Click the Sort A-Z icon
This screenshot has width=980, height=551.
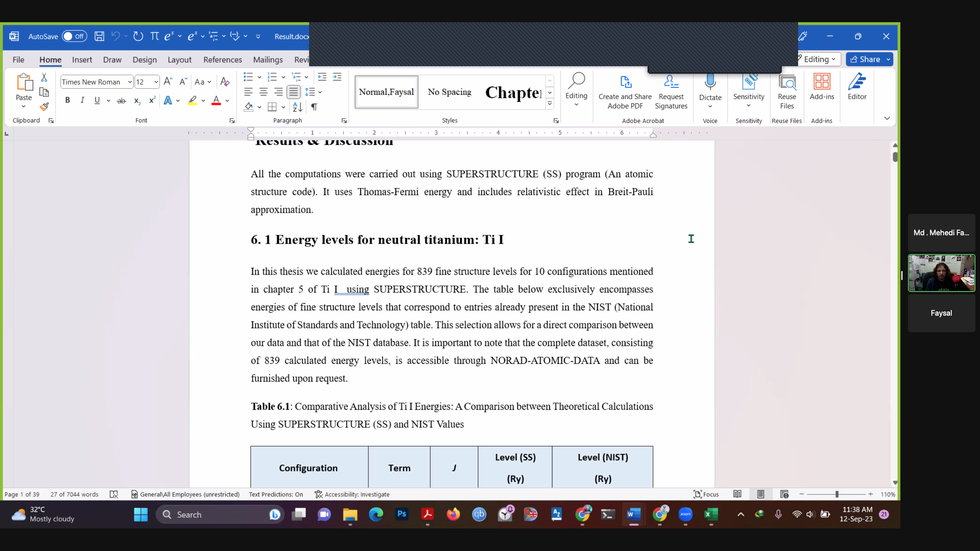[297, 107]
